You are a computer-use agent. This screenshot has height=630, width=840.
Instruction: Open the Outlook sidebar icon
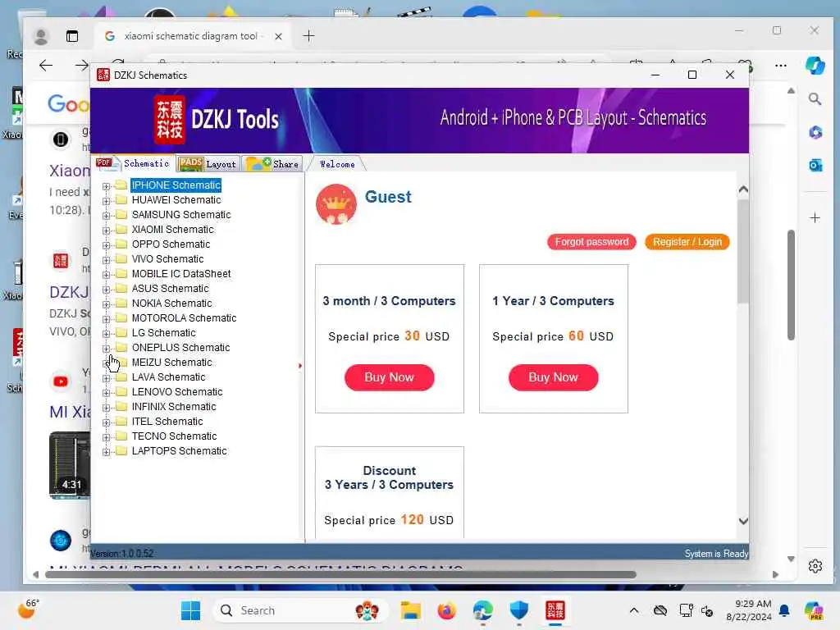coord(815,166)
